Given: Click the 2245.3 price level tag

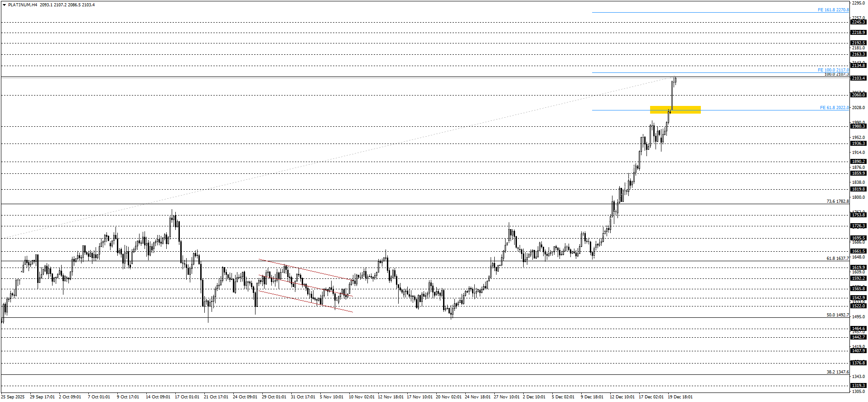Looking at the screenshot, I should [858, 22].
